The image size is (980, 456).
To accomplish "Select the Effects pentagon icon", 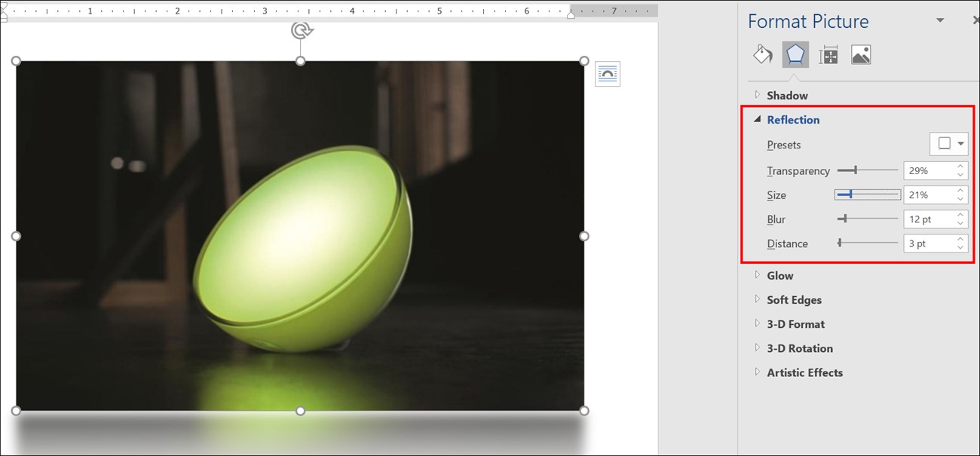I will coord(795,55).
